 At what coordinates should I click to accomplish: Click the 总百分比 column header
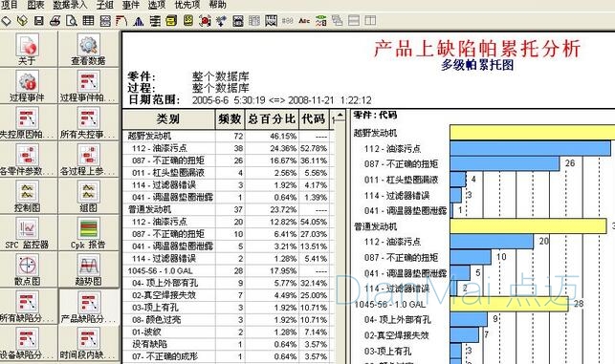(x=272, y=119)
